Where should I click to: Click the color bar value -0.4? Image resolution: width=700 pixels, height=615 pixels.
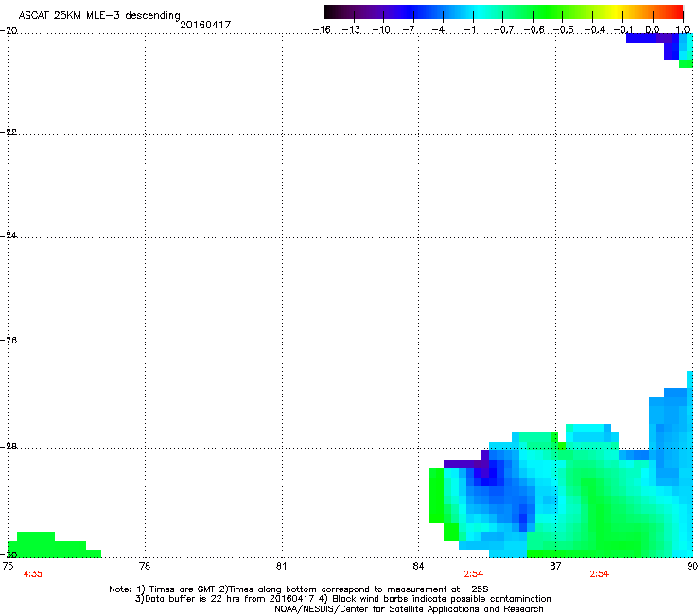click(595, 30)
